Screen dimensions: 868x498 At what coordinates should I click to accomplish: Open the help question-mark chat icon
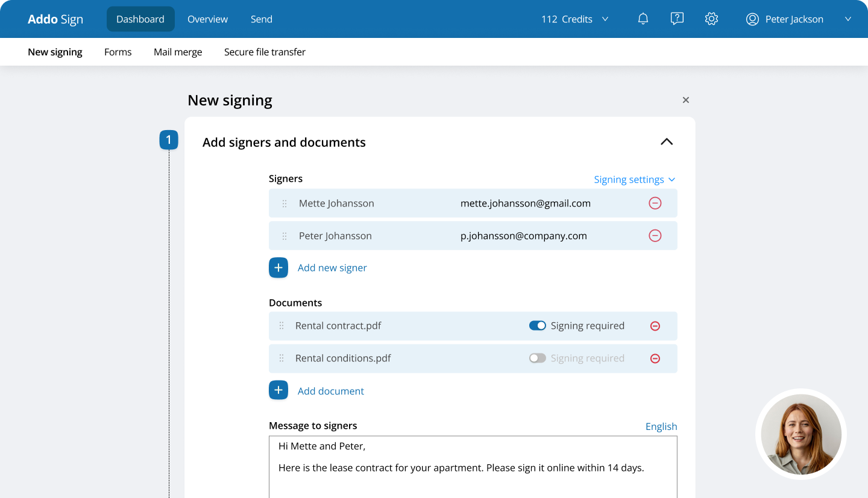[677, 19]
